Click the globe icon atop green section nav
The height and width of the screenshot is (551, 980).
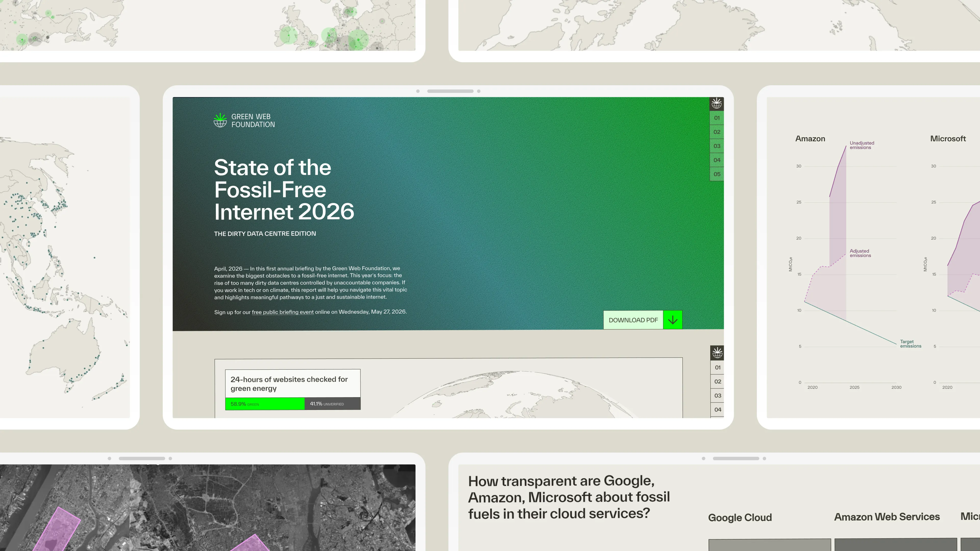(x=717, y=103)
